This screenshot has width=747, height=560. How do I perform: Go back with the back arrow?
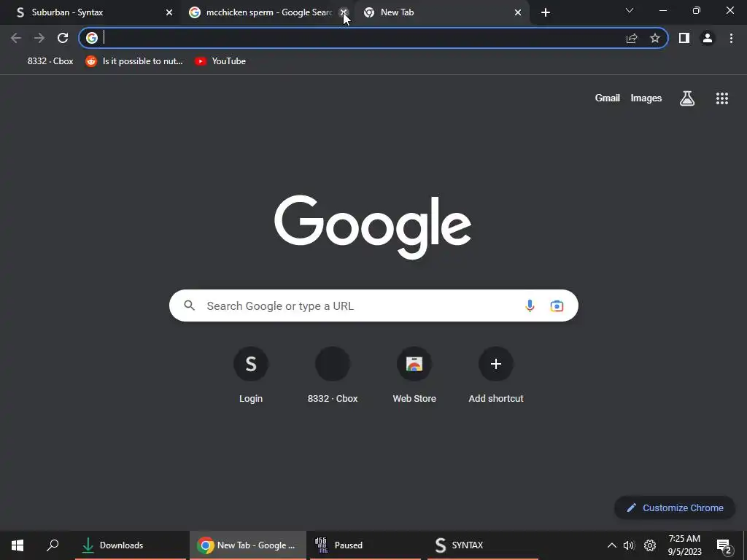(x=16, y=38)
